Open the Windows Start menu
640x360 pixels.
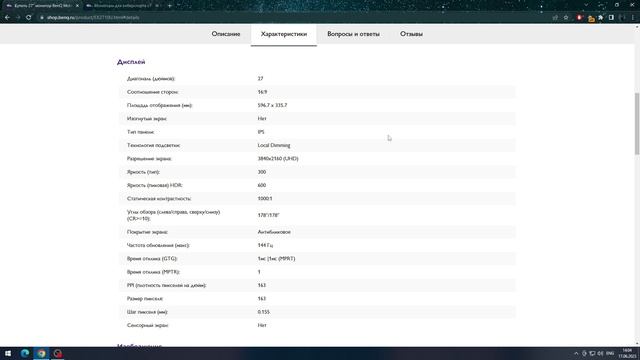coord(8,353)
